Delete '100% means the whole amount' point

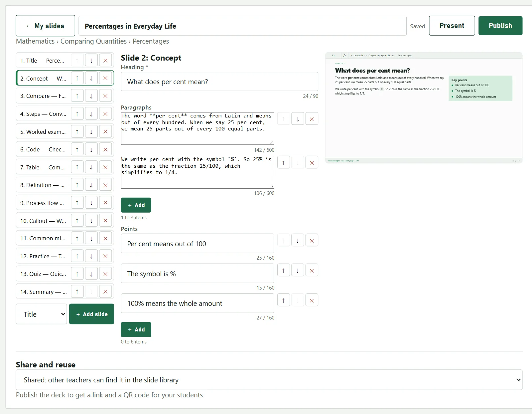312,300
